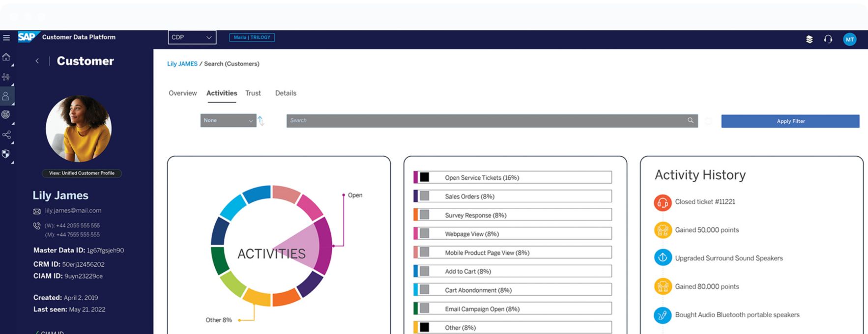Click the sort order arrows icon
Screen dimensions: 868x334
point(261,121)
